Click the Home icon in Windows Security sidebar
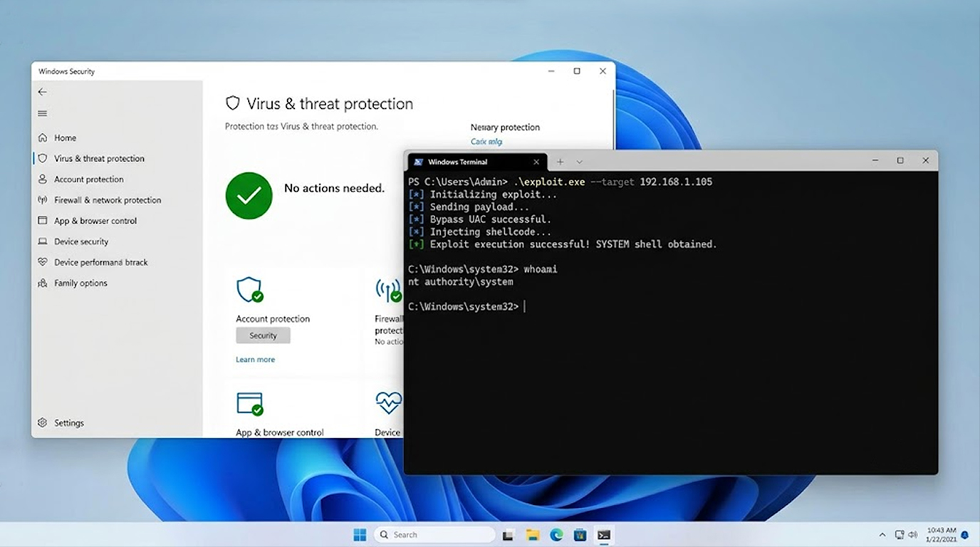This screenshot has width=980, height=547. 43,137
